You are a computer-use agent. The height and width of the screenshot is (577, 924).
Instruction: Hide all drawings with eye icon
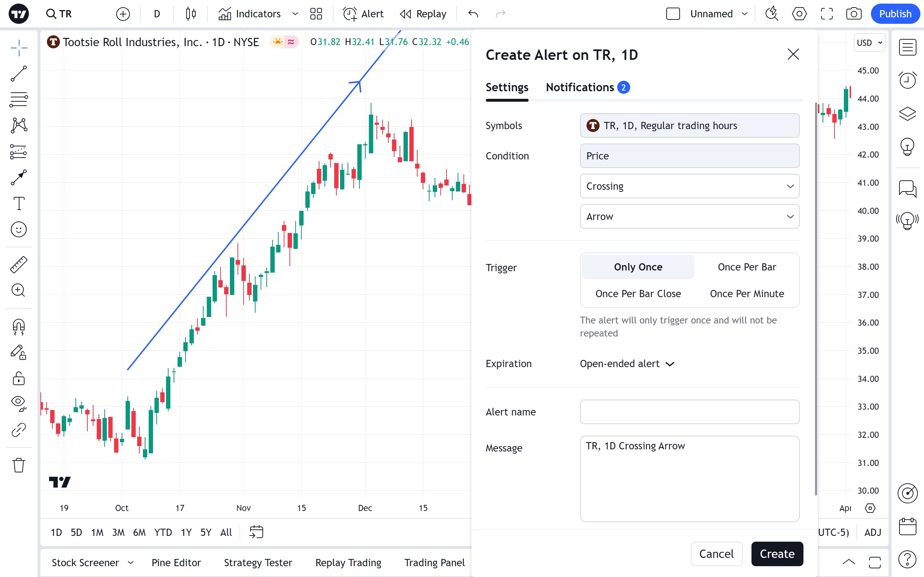[x=19, y=402]
